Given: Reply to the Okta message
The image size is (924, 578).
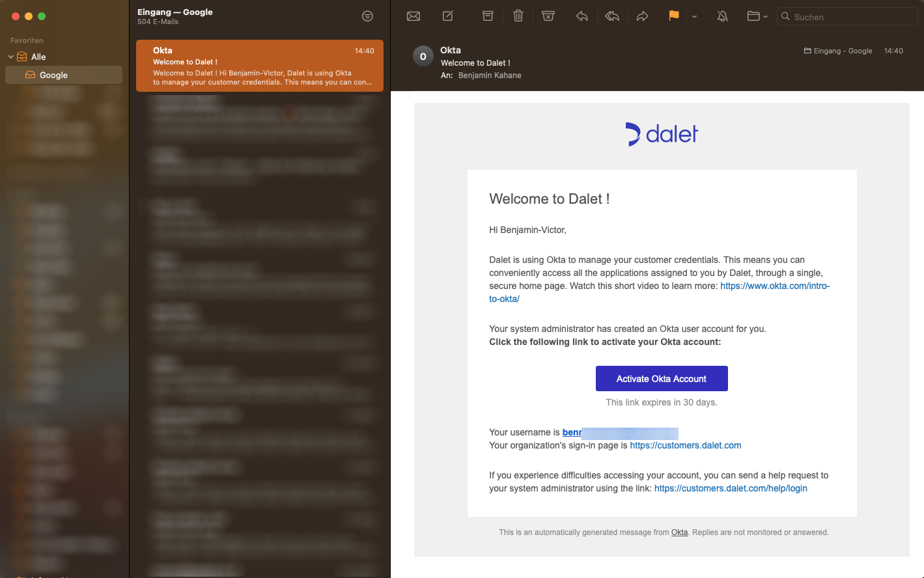Looking at the screenshot, I should 582,16.
